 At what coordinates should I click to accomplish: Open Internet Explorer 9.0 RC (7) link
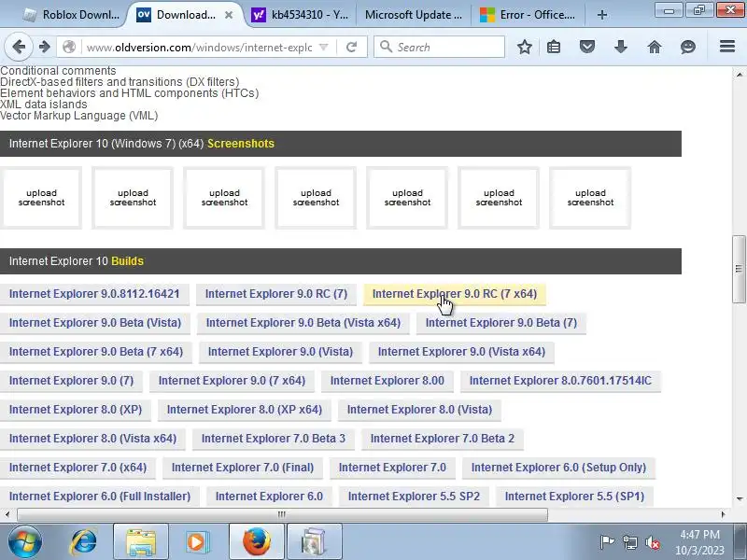point(276,294)
